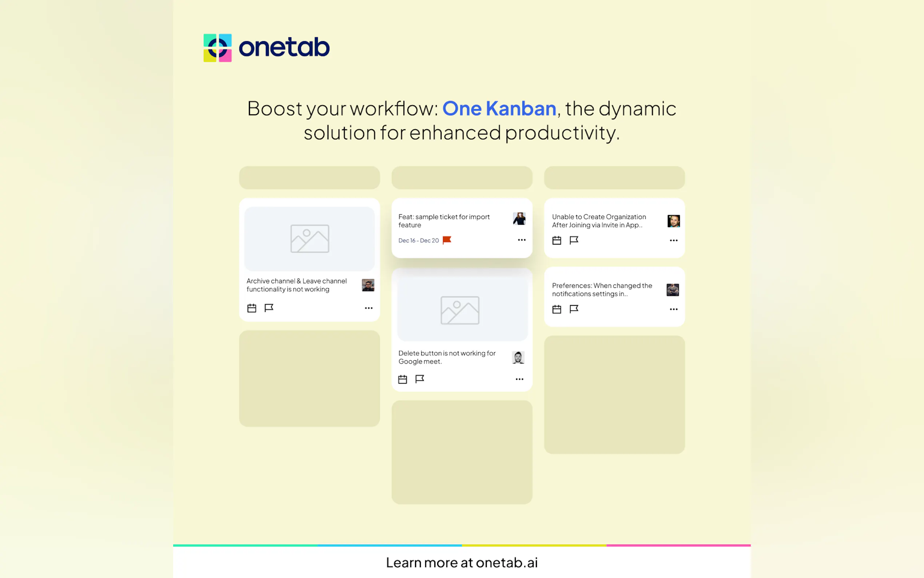The width and height of the screenshot is (924, 578).
Task: Click flag icon on Unable to Create Organization card
Action: (x=574, y=240)
